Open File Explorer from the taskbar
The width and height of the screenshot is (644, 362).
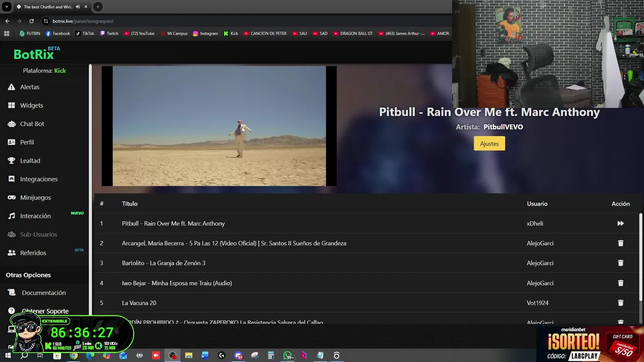click(189, 355)
